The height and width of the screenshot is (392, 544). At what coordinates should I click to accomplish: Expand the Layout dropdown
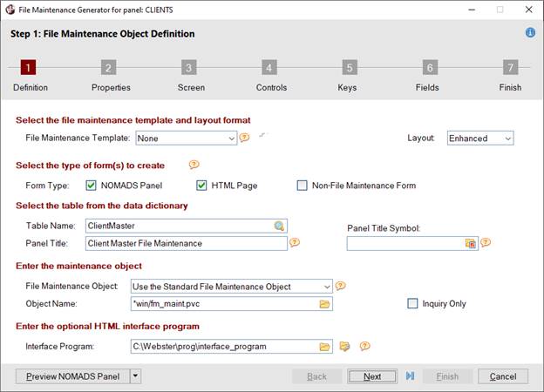click(507, 138)
